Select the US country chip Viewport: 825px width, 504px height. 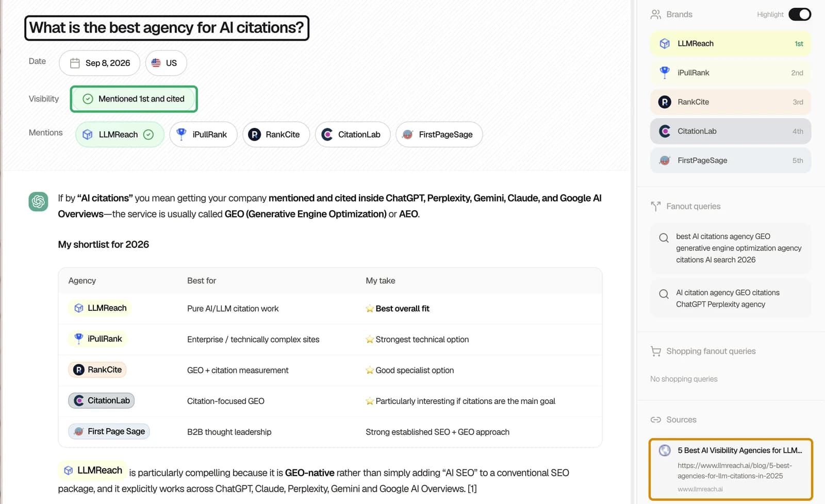click(166, 63)
